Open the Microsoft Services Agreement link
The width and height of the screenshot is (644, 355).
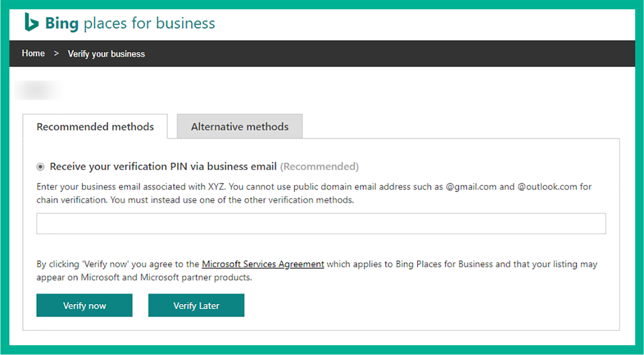[x=263, y=264]
